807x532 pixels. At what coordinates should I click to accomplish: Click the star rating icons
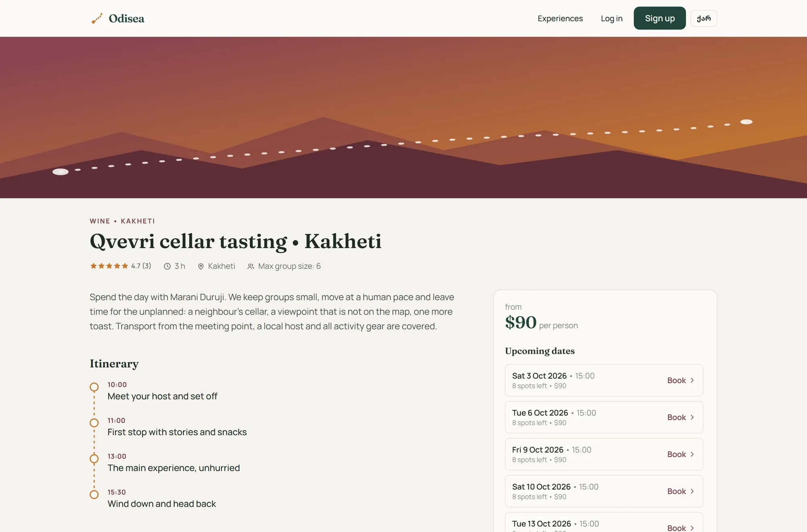pos(109,266)
